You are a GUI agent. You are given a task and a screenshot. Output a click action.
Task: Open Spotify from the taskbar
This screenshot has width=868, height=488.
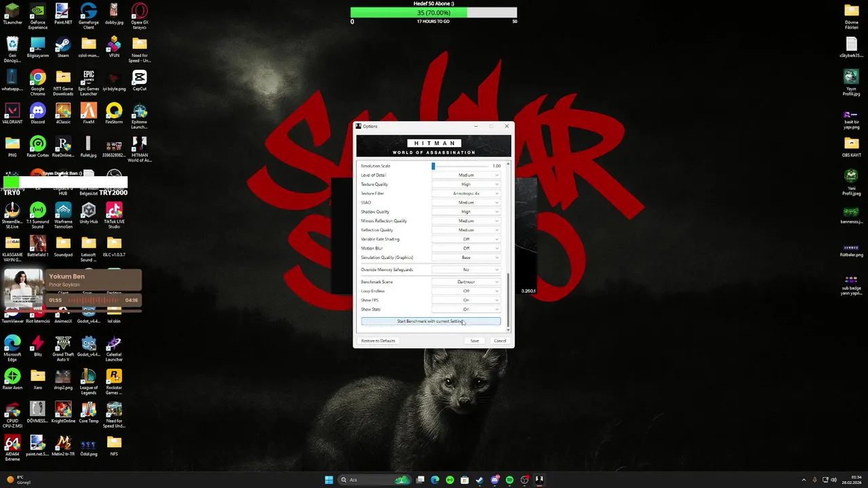(509, 480)
